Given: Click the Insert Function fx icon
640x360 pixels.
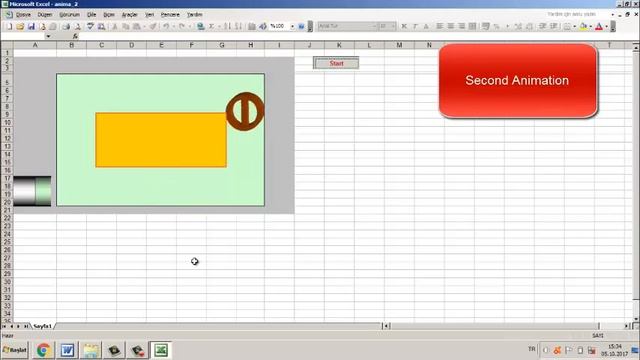Looking at the screenshot, I should pos(75,36).
